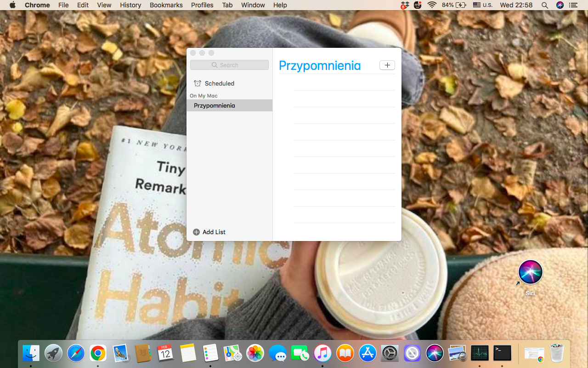Image resolution: width=588 pixels, height=368 pixels.
Task: Click Add List in Reminders
Action: point(209,232)
